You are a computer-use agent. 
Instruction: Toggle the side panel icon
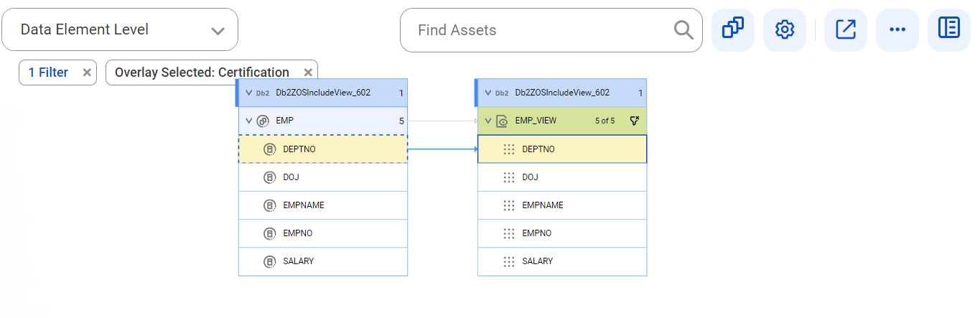(x=949, y=29)
